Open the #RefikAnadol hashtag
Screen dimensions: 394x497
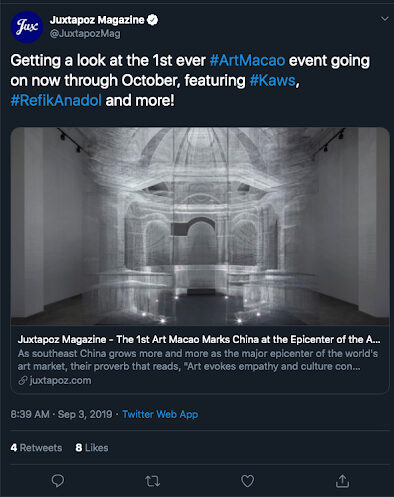tap(56, 100)
